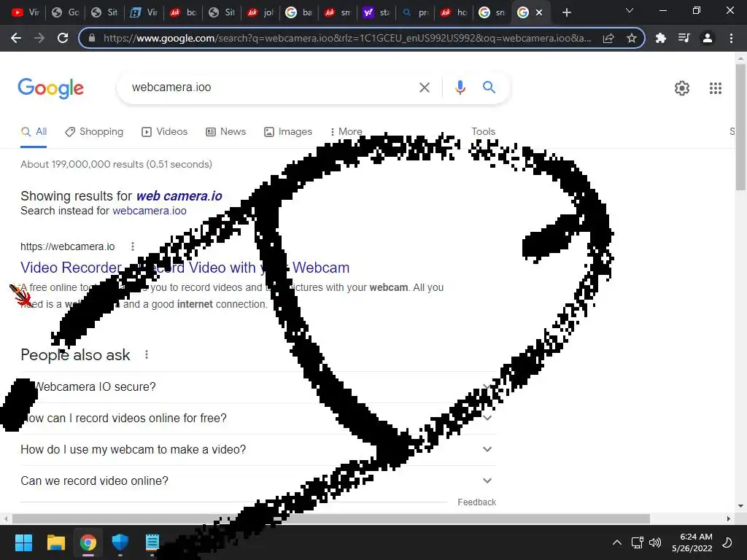Bookmark this page with the star icon
The height and width of the screenshot is (560, 747).
tap(631, 38)
